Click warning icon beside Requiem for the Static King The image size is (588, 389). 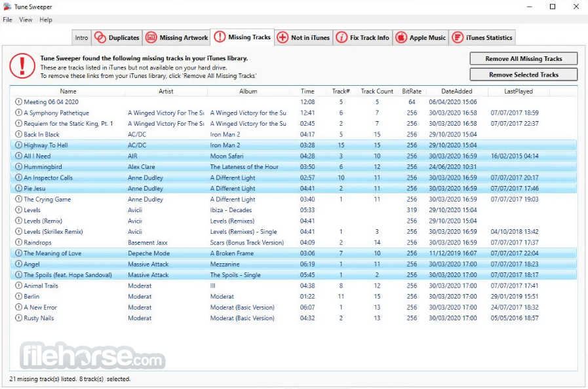(18, 123)
